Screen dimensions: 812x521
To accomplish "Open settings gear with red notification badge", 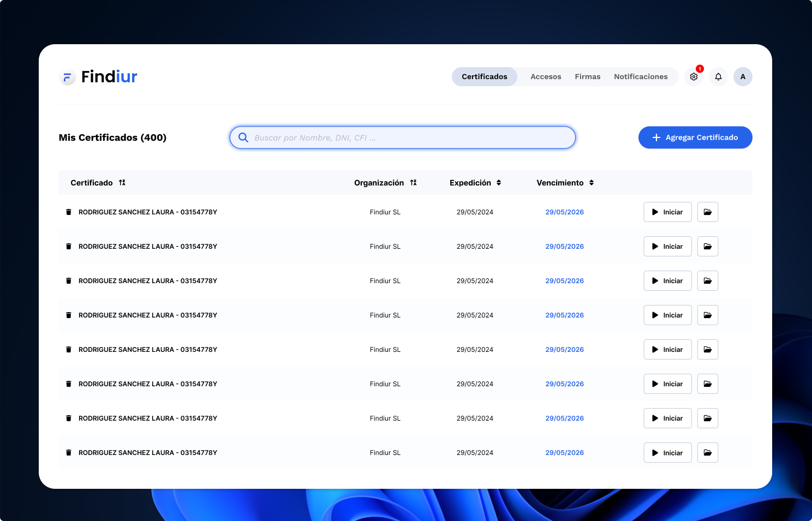I will [694, 77].
